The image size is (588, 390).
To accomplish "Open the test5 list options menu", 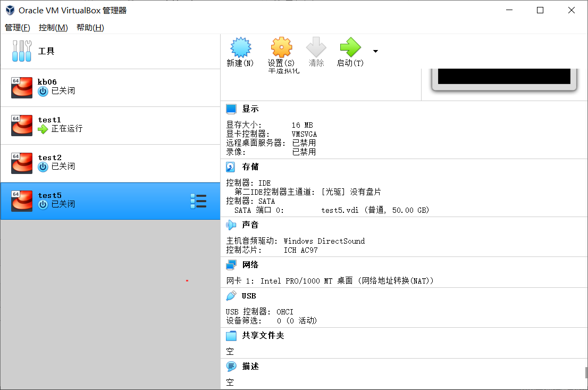I will pyautogui.click(x=198, y=201).
